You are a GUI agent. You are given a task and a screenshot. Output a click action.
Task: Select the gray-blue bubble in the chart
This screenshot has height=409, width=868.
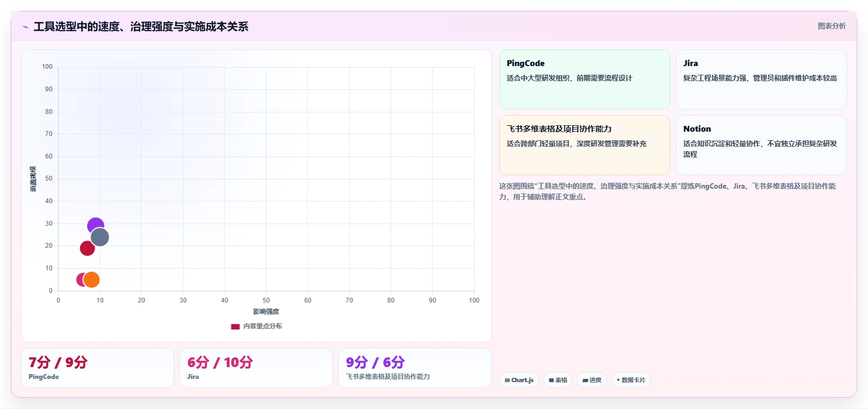[100, 237]
